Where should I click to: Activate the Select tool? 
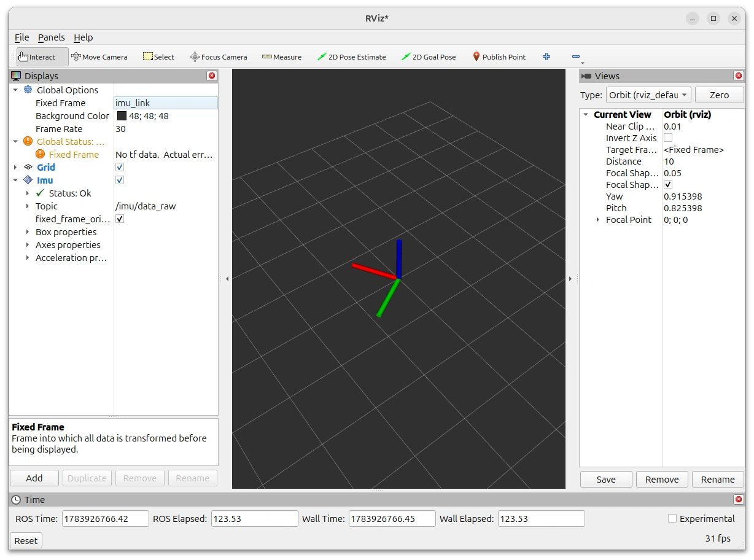[158, 57]
